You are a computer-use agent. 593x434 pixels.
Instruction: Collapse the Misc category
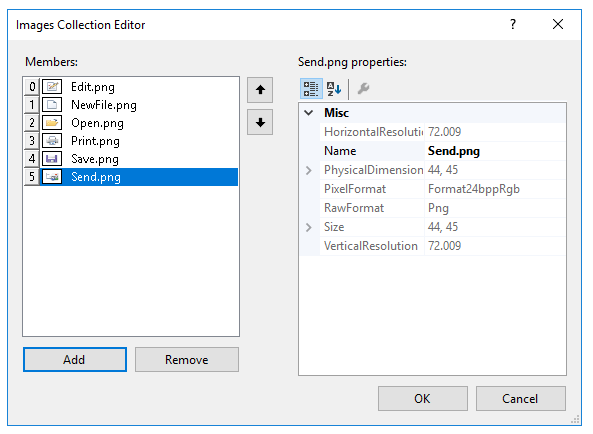tap(309, 113)
